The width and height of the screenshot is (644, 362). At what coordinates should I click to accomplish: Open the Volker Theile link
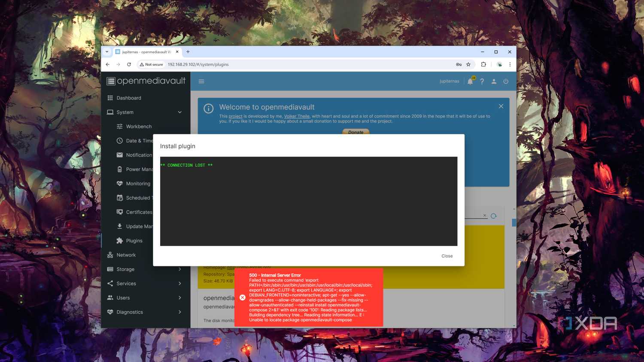click(297, 116)
